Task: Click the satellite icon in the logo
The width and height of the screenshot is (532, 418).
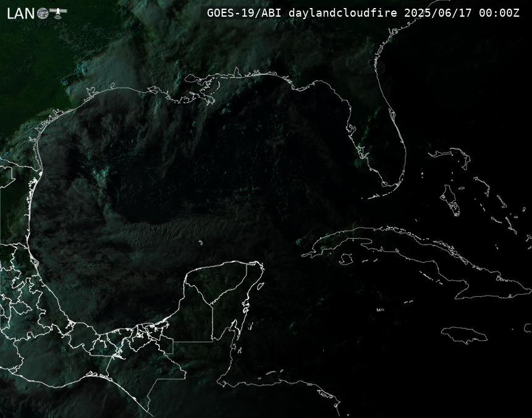Action: click(58, 12)
